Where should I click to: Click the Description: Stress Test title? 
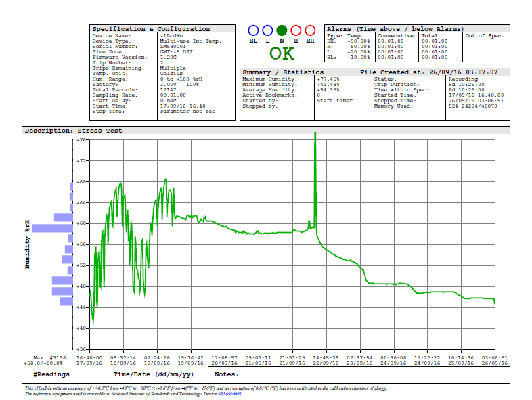74,130
